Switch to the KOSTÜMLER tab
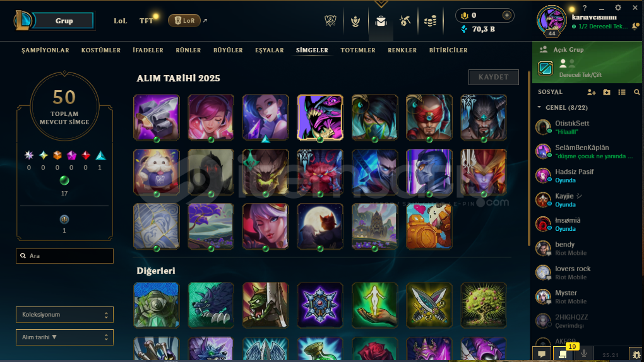This screenshot has height=362, width=644. coord(101,50)
